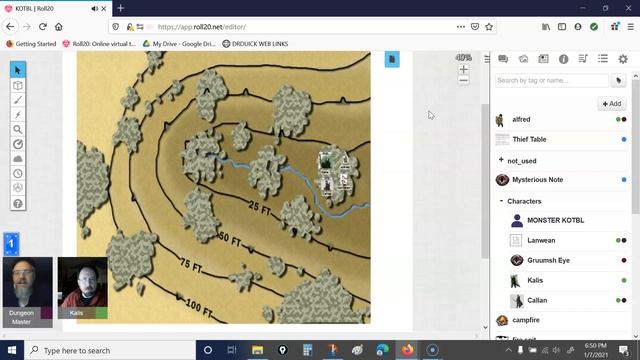640x360 pixels.
Task: Switch to the Jukebox tab
Action: pyautogui.click(x=583, y=59)
